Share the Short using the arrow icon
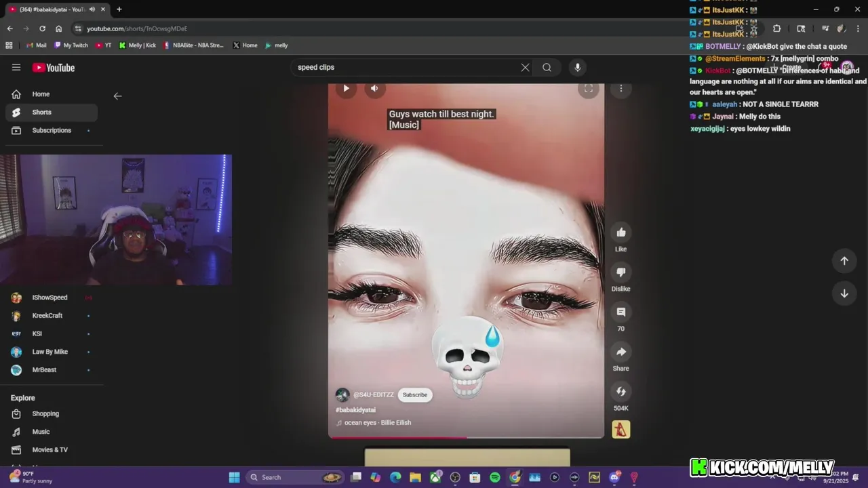Screen dimensions: 868x488 620,351
